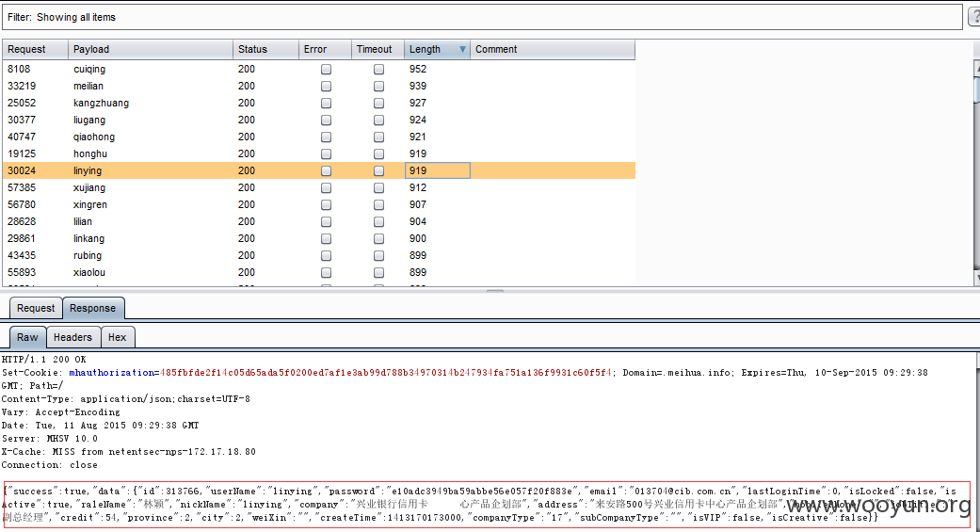Click results table scrollbar up arrow
The width and height of the screenshot is (980, 532).
point(977,66)
